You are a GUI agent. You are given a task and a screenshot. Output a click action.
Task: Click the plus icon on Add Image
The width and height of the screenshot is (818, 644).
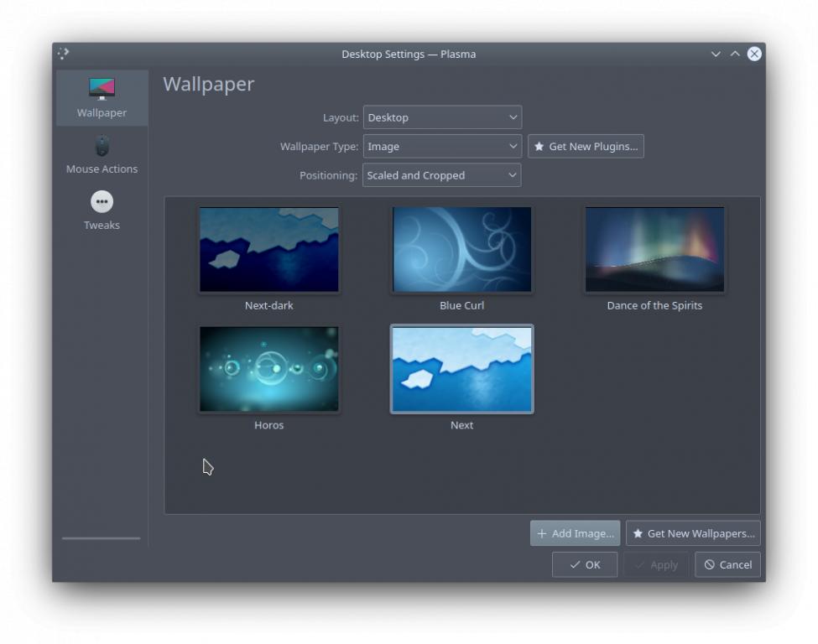pyautogui.click(x=542, y=534)
